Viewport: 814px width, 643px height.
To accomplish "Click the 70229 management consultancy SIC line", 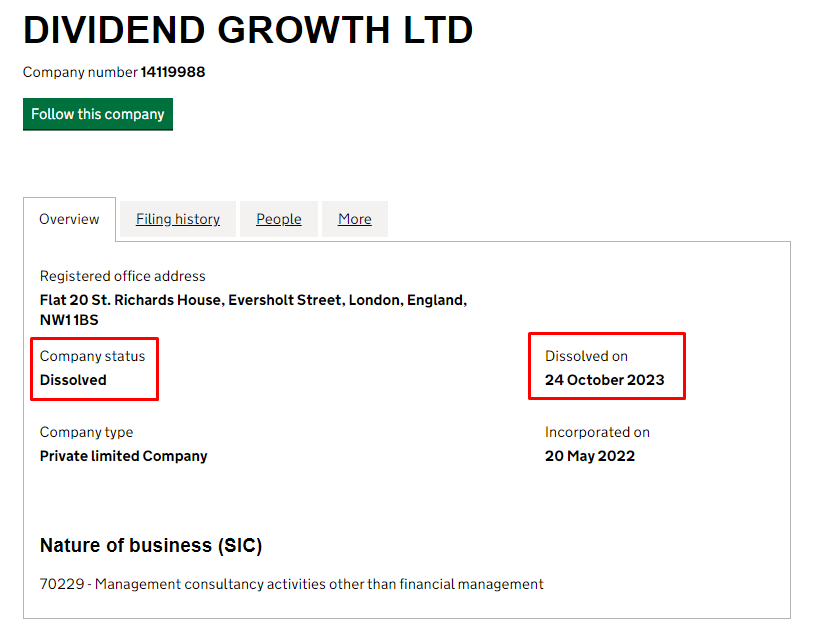I will pos(291,584).
